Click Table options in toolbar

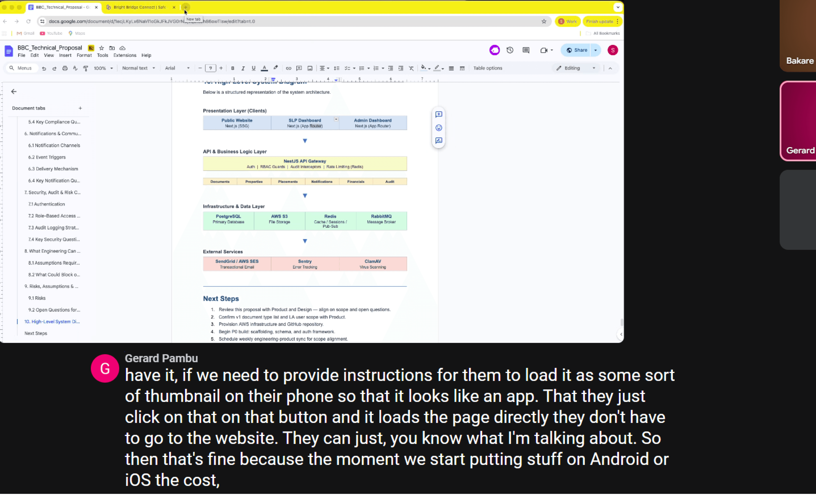click(x=487, y=68)
